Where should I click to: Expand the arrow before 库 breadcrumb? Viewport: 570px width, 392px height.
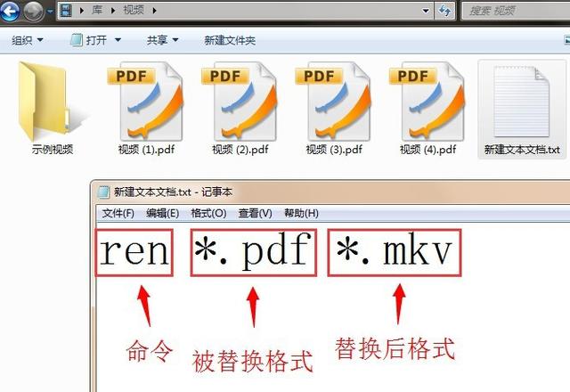coord(82,11)
